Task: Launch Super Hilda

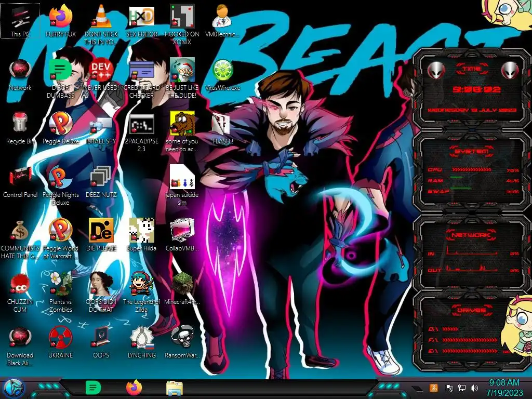Action: click(141, 235)
